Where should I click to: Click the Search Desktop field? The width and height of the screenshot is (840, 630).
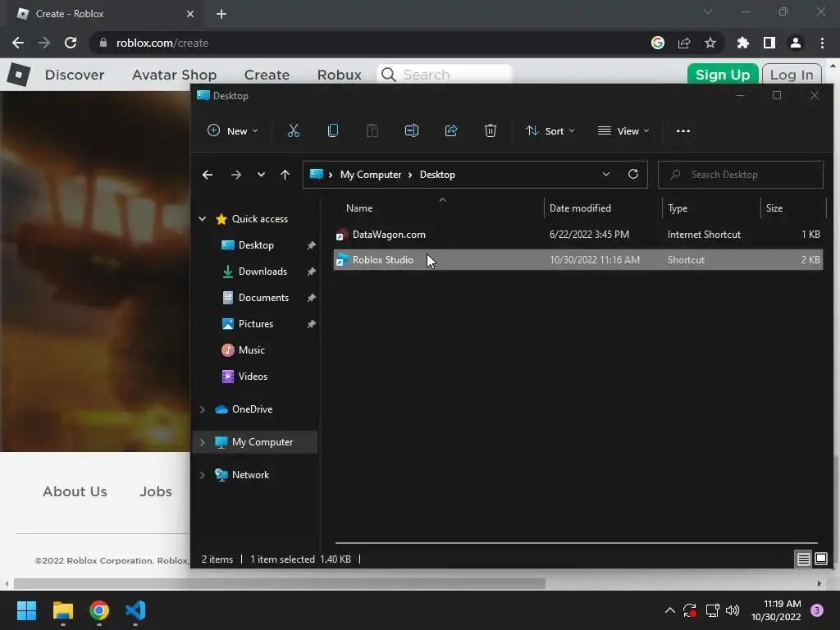tap(741, 175)
